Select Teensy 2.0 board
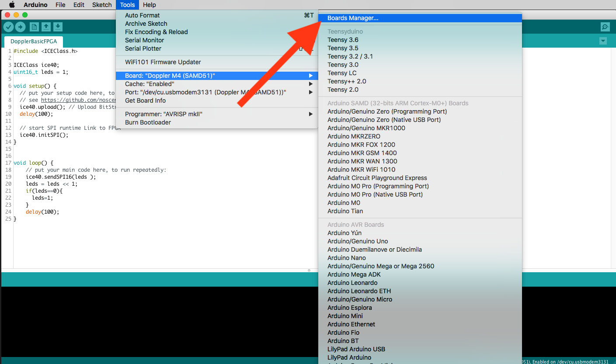Viewport: 616px width, 364px height. 420,90
